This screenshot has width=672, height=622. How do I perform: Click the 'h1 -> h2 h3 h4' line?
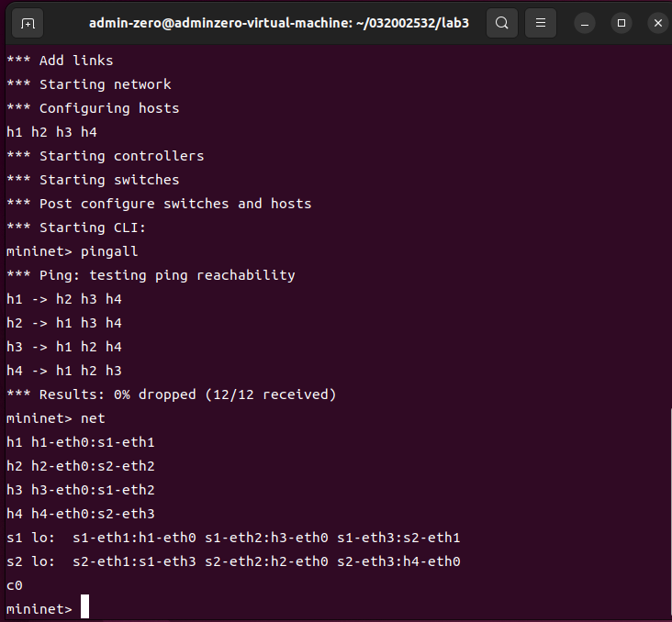(64, 299)
